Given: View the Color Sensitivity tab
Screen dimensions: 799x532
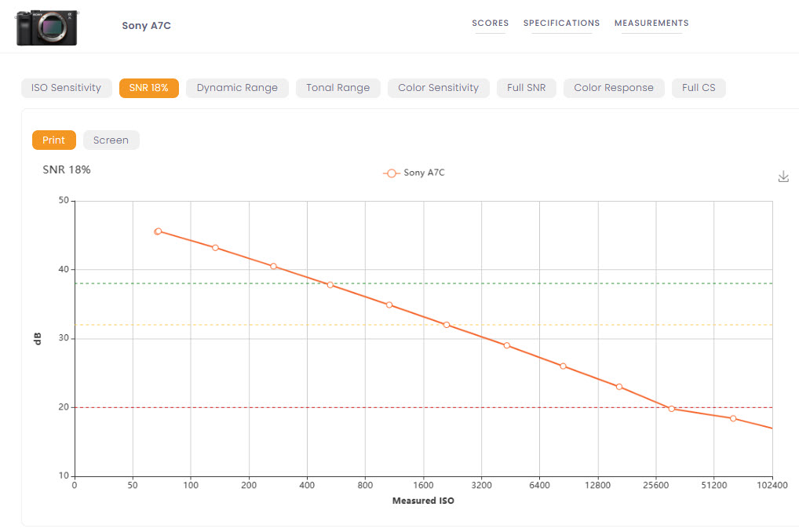Looking at the screenshot, I should pos(438,88).
